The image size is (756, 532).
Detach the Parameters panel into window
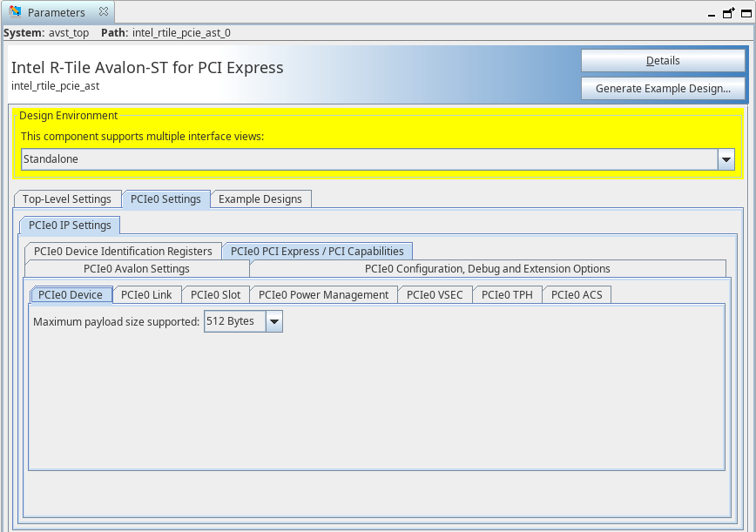(x=728, y=13)
